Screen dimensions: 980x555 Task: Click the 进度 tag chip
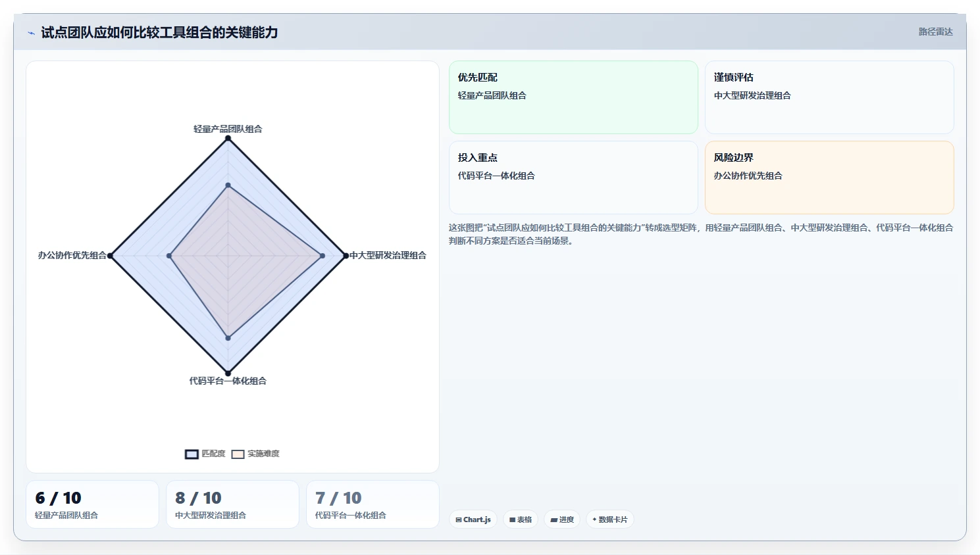pyautogui.click(x=562, y=519)
